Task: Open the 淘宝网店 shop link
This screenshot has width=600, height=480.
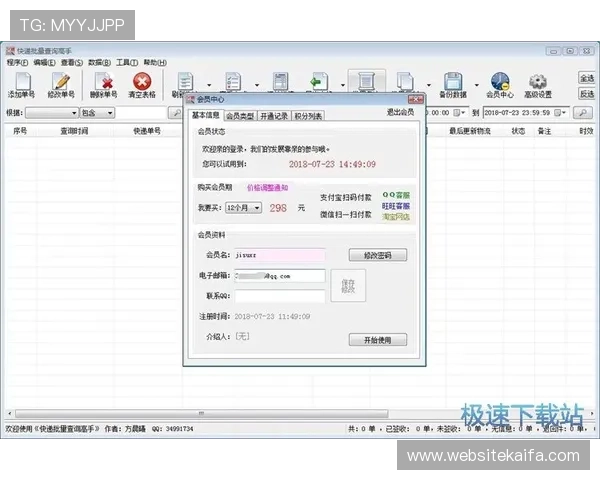Action: (396, 217)
